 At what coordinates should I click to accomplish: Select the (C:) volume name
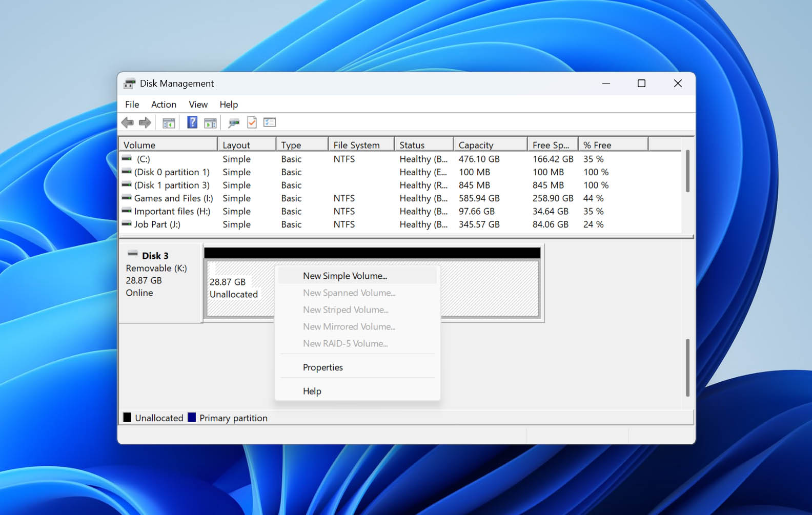pos(144,159)
